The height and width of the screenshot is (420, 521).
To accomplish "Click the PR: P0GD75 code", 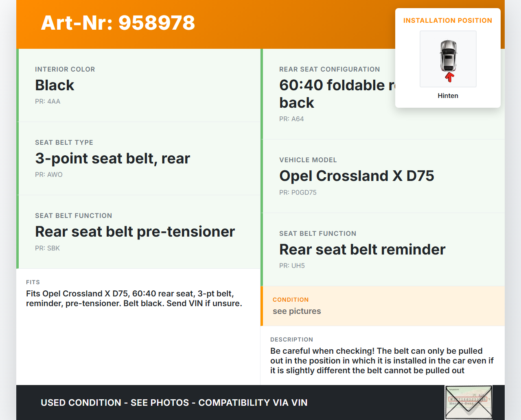I will (298, 193).
